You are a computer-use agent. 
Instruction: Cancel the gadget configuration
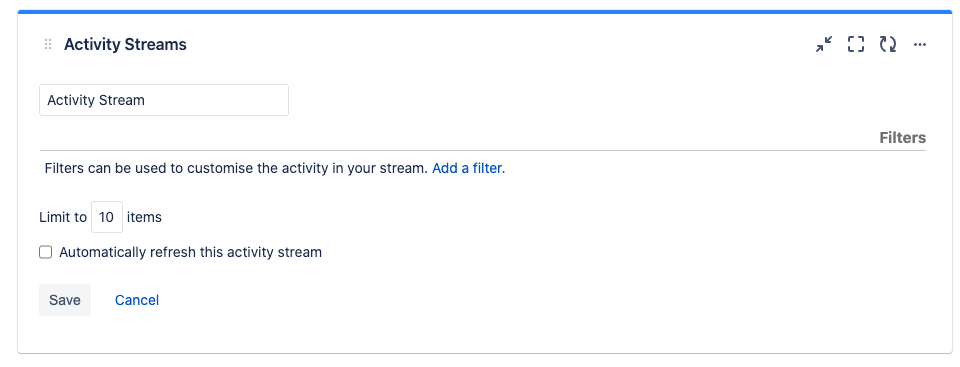[137, 300]
